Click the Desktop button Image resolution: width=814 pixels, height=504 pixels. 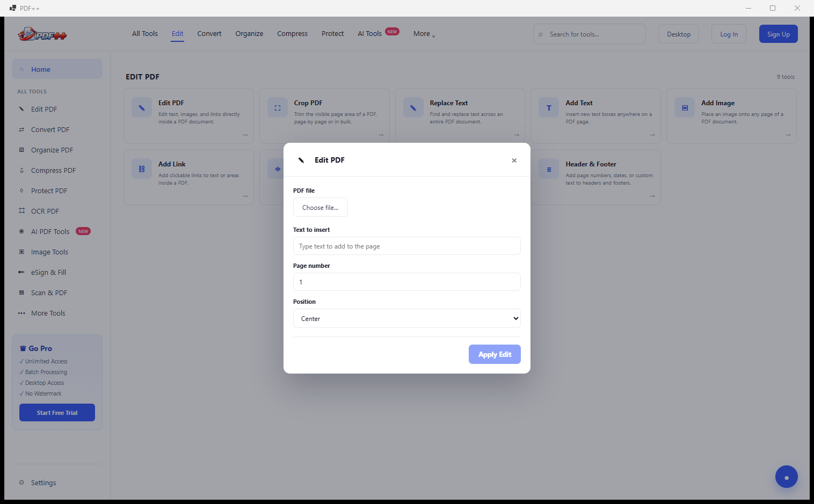click(679, 34)
